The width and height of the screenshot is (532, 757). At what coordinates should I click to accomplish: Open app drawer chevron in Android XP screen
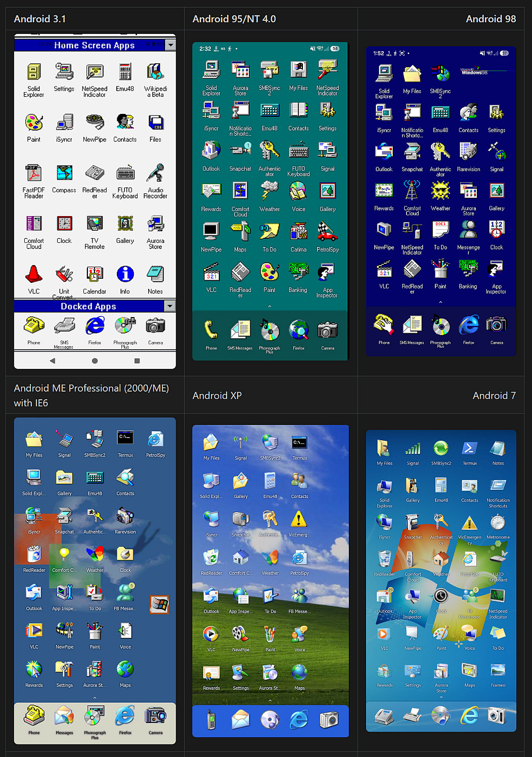click(x=270, y=701)
